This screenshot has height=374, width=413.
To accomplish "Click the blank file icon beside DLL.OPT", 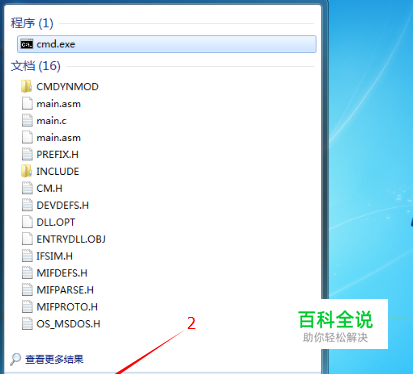I will click(x=27, y=222).
